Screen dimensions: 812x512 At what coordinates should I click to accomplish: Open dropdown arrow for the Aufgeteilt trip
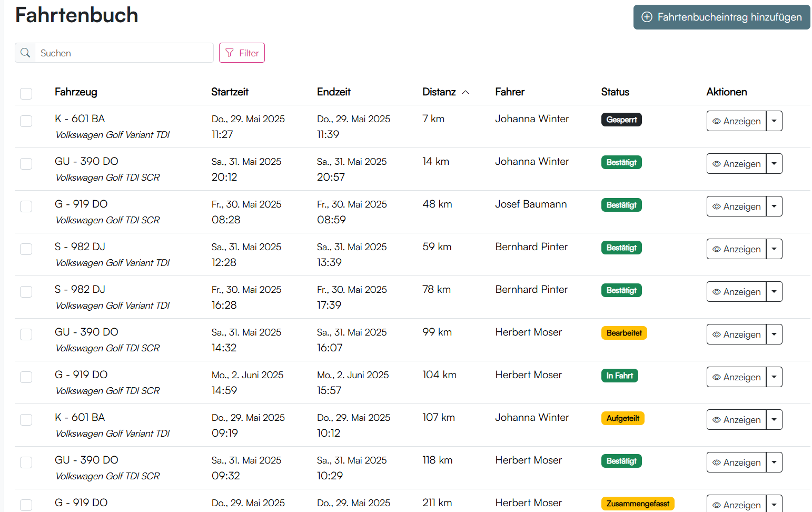(x=774, y=420)
